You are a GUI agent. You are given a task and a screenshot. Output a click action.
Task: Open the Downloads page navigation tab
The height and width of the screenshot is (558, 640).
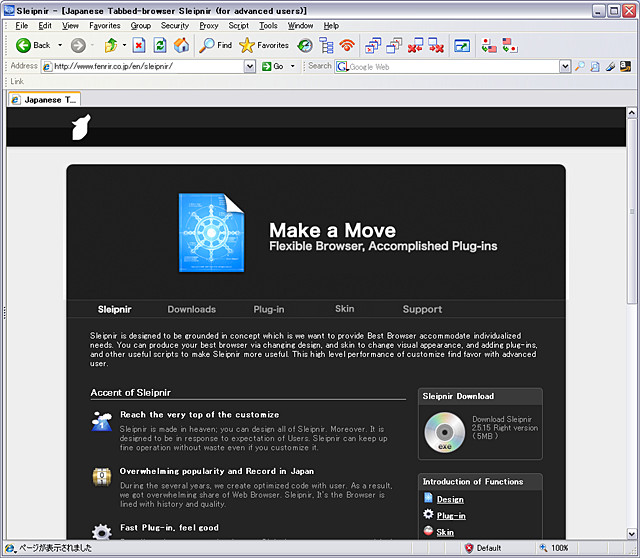coord(191,309)
